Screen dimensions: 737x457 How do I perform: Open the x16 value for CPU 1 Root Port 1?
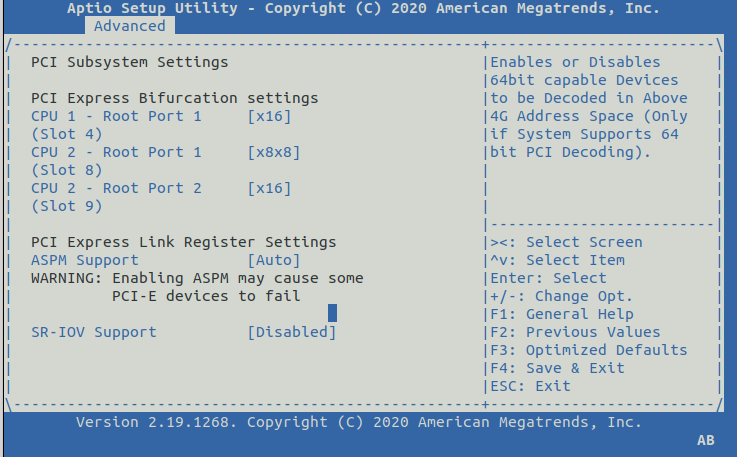pos(269,116)
